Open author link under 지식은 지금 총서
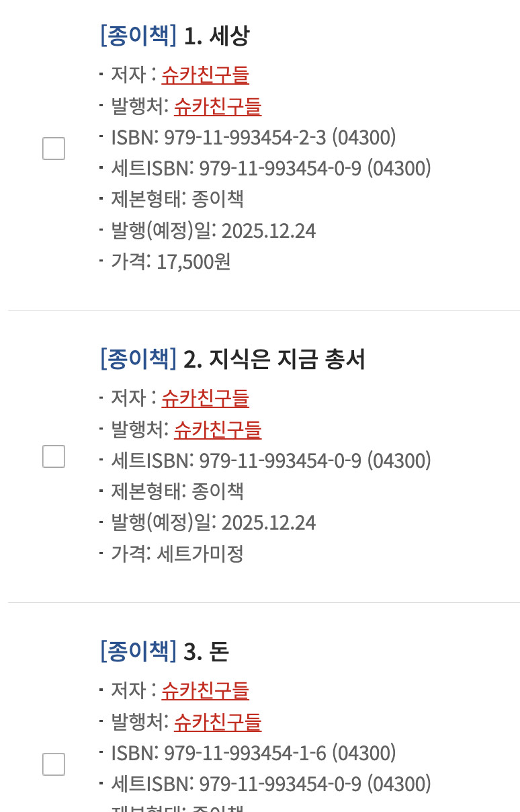The image size is (520, 812). 205,398
